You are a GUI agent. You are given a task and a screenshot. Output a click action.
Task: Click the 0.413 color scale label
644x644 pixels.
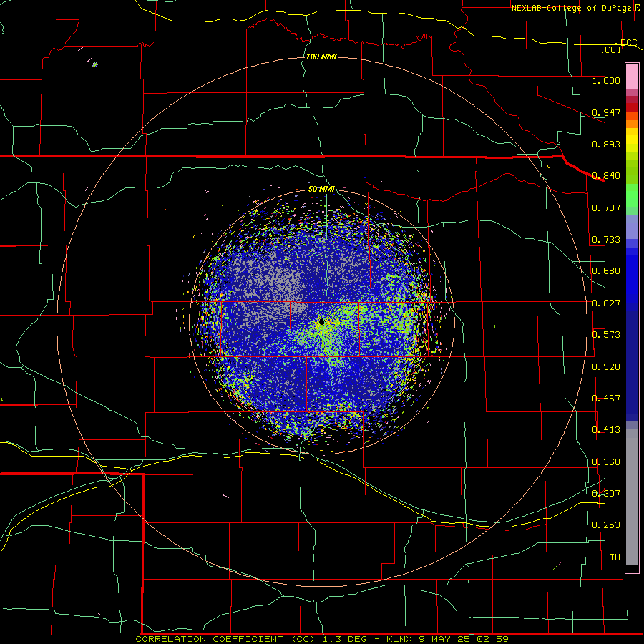[x=606, y=430]
